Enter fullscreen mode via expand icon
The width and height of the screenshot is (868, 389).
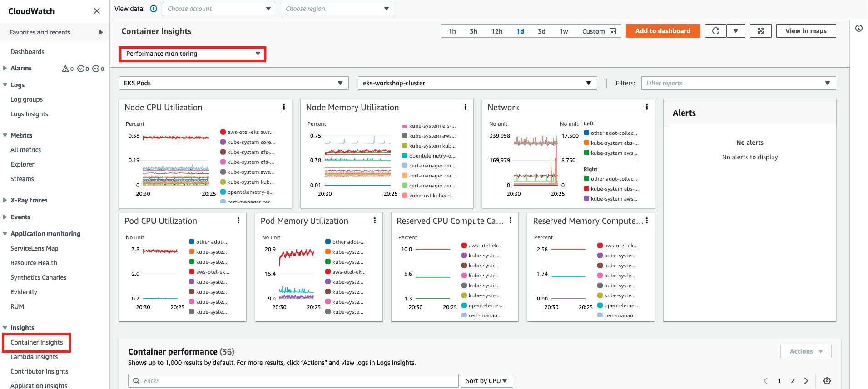[760, 31]
